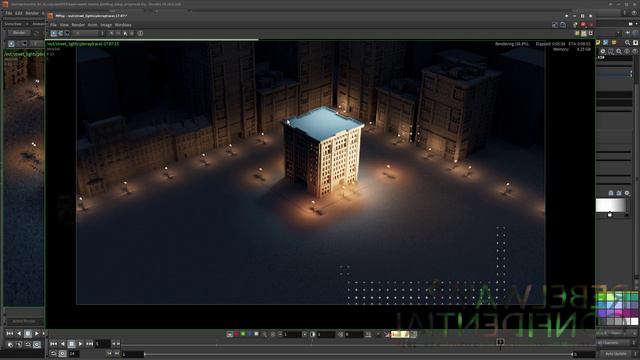The width and height of the screenshot is (640, 360).
Task: Click the color palette swatches in right panel
Action: [x=617, y=309]
